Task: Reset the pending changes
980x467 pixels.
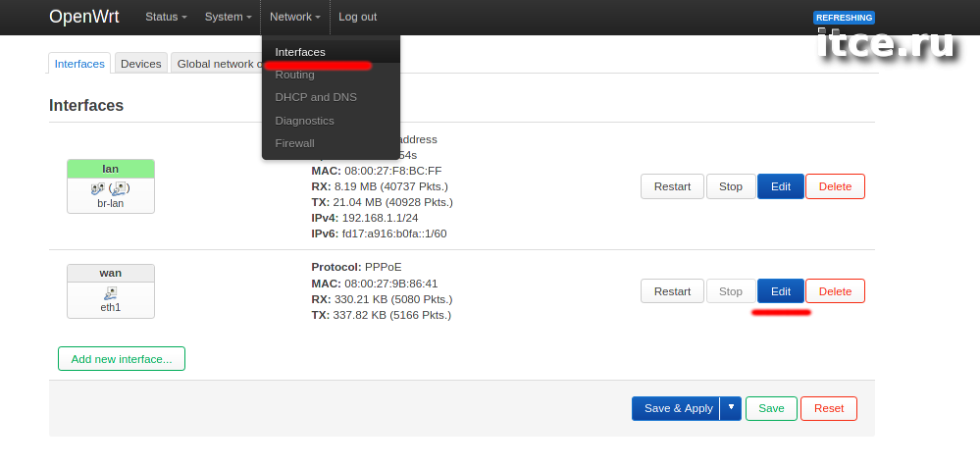Action: (829, 408)
